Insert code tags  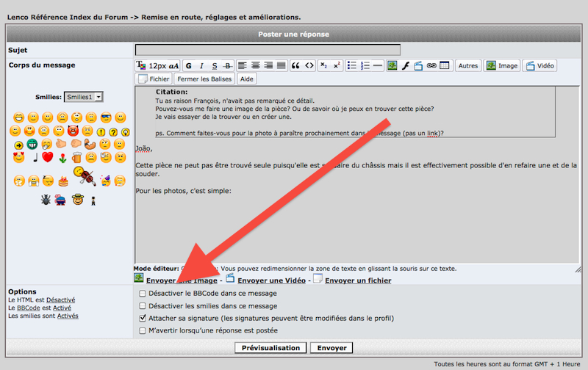pos(309,65)
